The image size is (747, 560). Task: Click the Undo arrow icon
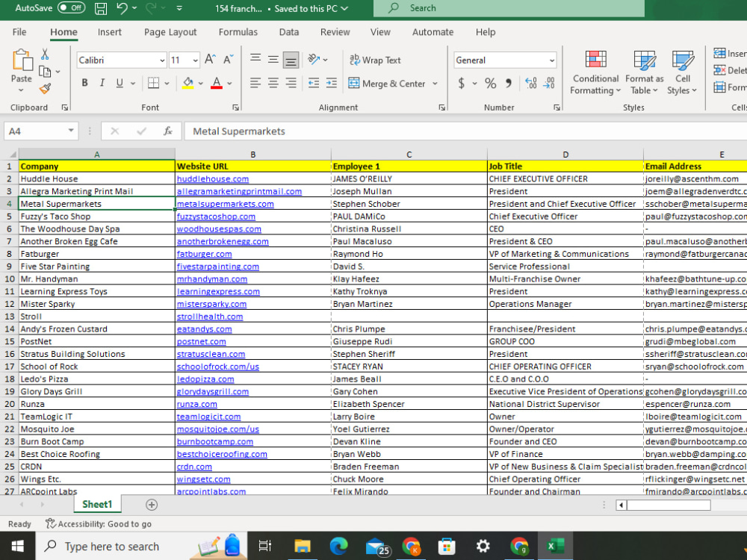coord(122,8)
